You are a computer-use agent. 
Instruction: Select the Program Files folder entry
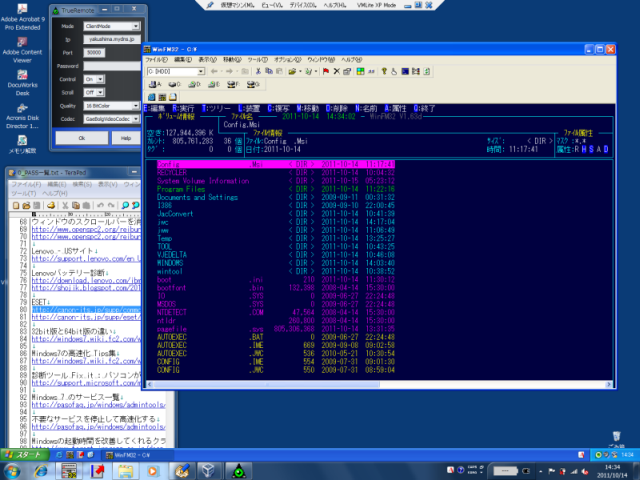tap(181, 188)
